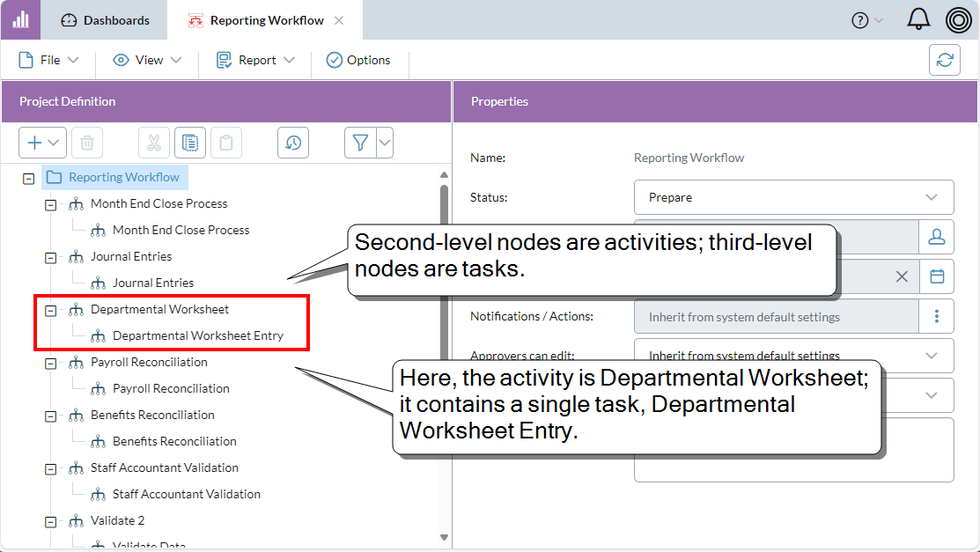Screen dimensions: 980x552
Task: Click the Properties panel header
Action: click(x=715, y=101)
